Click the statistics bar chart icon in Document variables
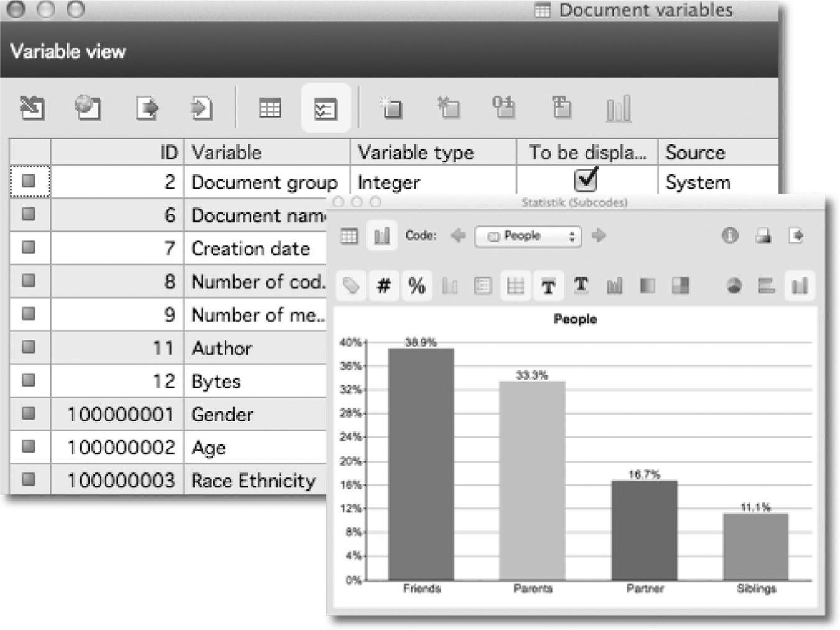Viewport: 840px width, 630px height. (618, 108)
